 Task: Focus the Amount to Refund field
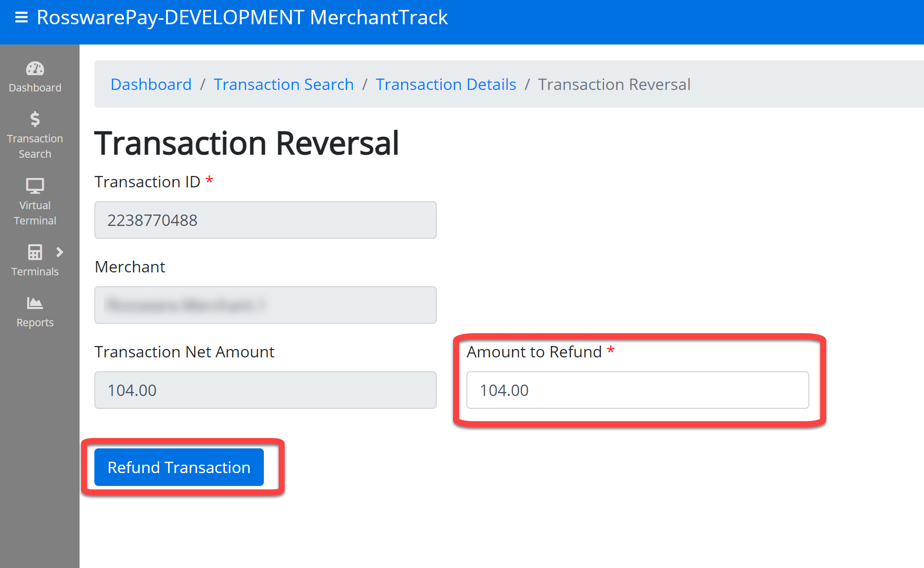pos(637,390)
